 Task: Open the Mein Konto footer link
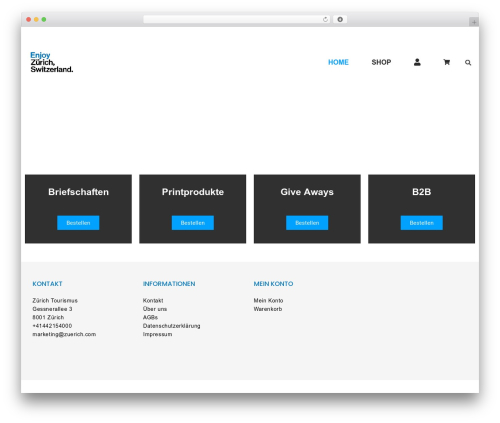(x=268, y=300)
